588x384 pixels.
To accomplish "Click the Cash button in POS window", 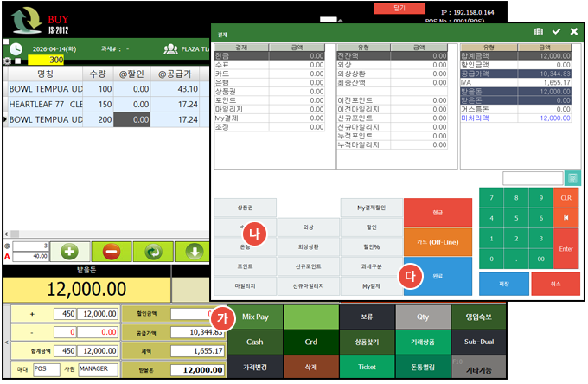I will tap(255, 342).
